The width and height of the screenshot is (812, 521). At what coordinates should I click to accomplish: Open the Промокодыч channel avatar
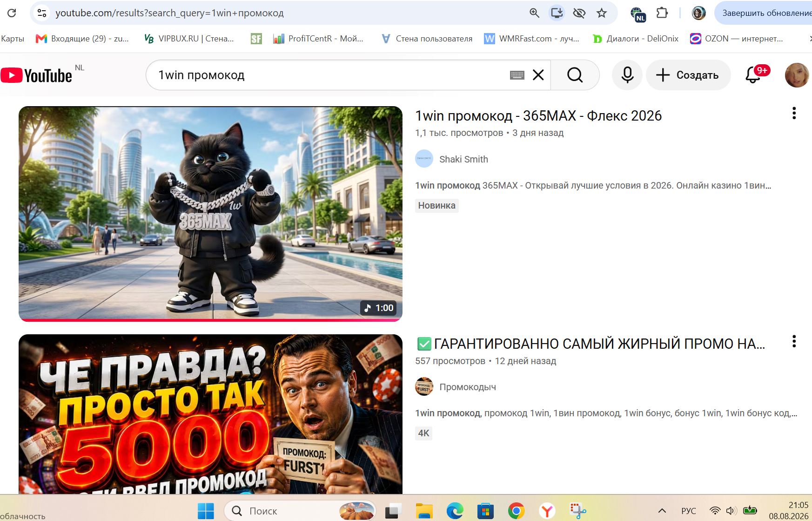pyautogui.click(x=424, y=386)
